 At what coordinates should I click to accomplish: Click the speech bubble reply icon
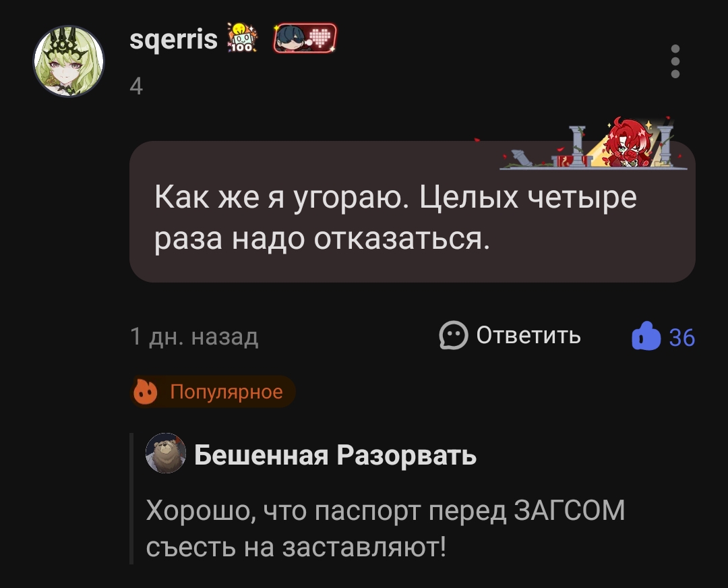(x=454, y=335)
